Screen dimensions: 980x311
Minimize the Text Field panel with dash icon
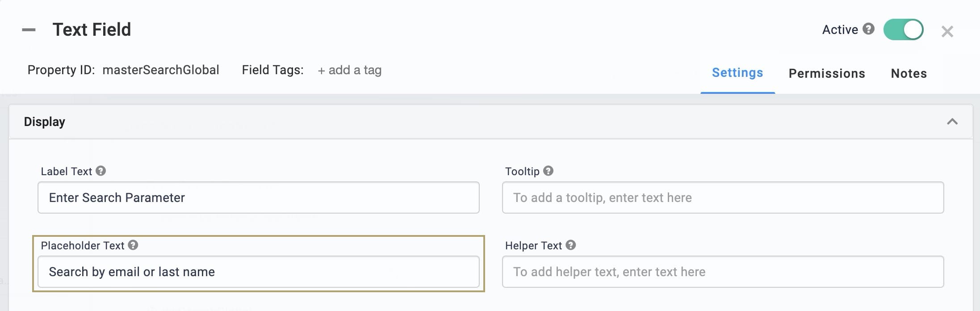(29, 30)
